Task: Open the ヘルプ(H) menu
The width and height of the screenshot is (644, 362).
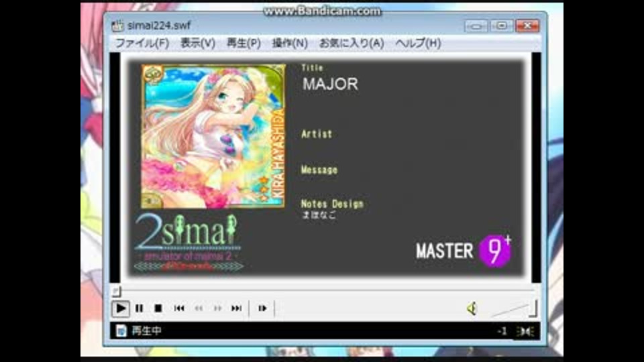Action: click(418, 43)
